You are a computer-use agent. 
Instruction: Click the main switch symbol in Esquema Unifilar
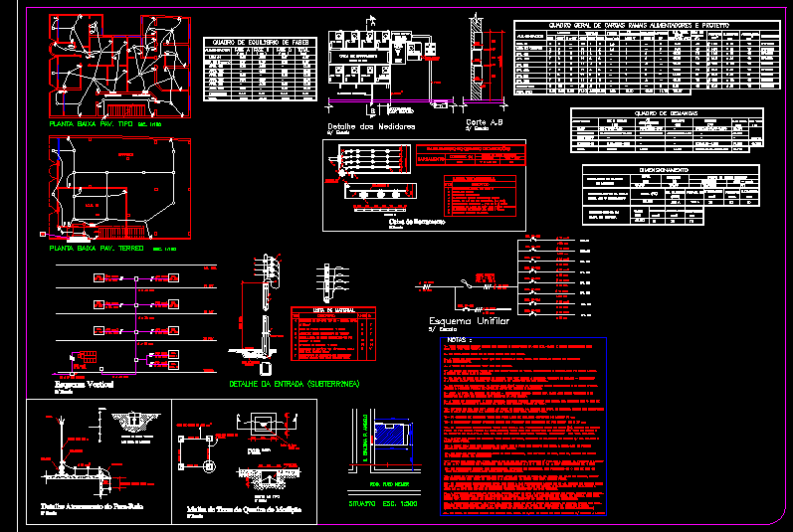tap(466, 285)
